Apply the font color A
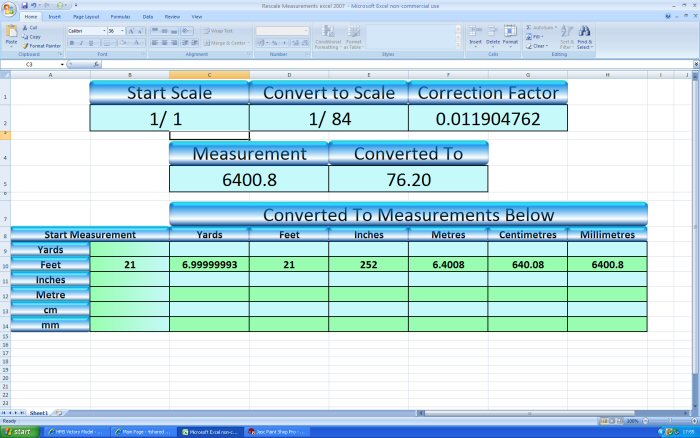The height and width of the screenshot is (438, 700). coord(138,43)
